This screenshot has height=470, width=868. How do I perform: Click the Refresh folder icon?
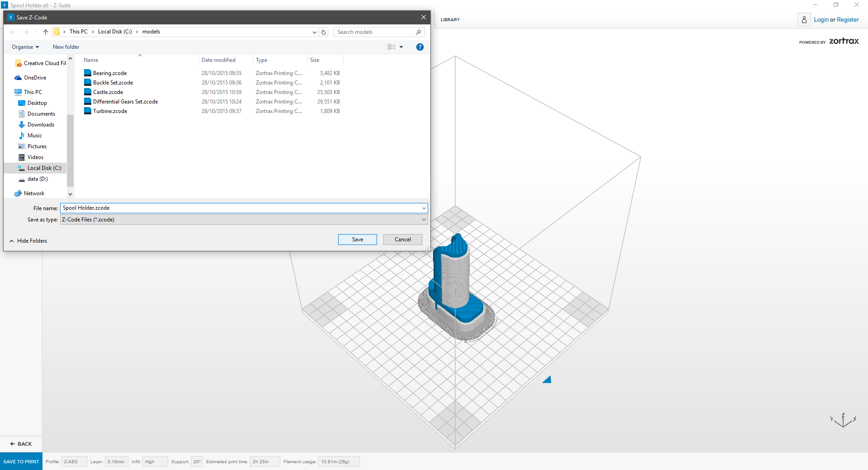pos(324,32)
